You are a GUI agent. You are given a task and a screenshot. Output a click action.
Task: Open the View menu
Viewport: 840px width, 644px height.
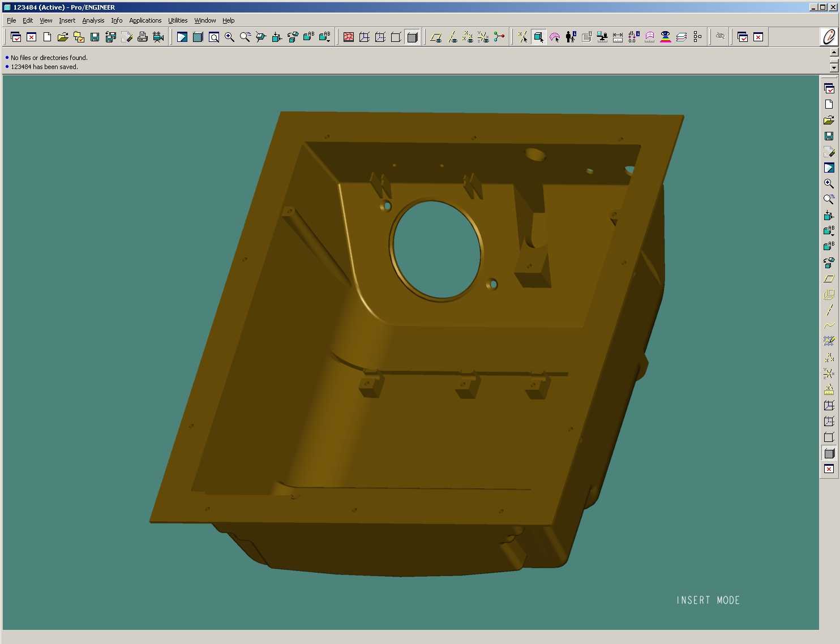tap(46, 20)
